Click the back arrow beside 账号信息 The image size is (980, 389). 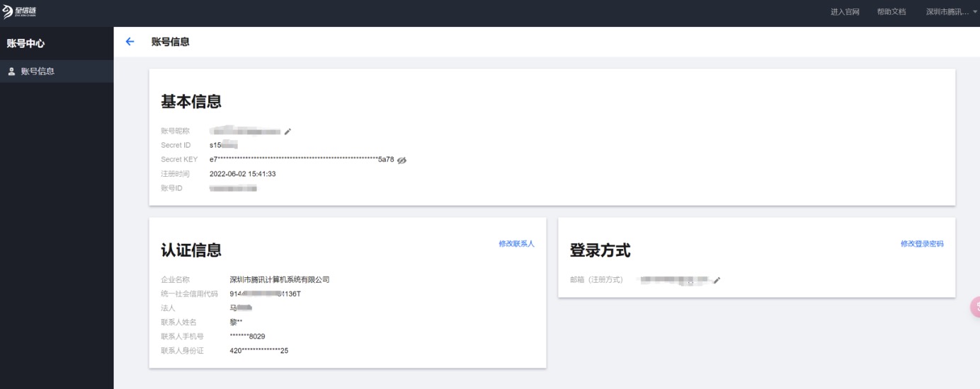pos(130,42)
